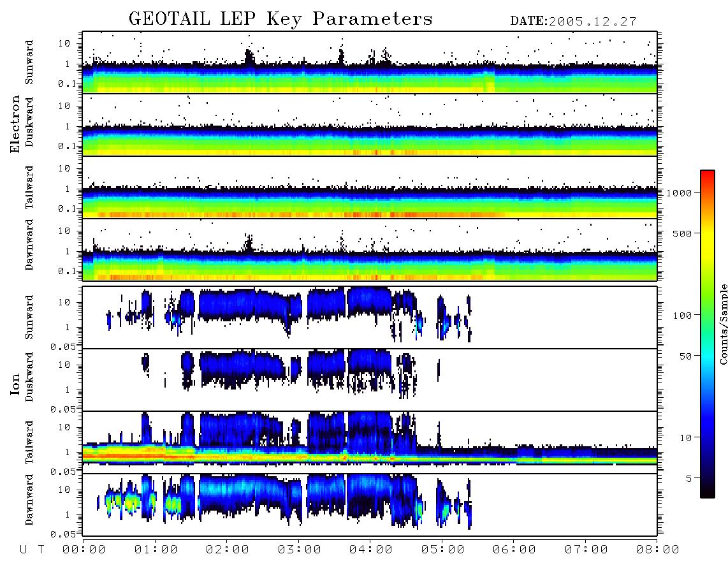728x561 pixels.
Task: Click the "U T" time axis label
Action: pyautogui.click(x=32, y=550)
